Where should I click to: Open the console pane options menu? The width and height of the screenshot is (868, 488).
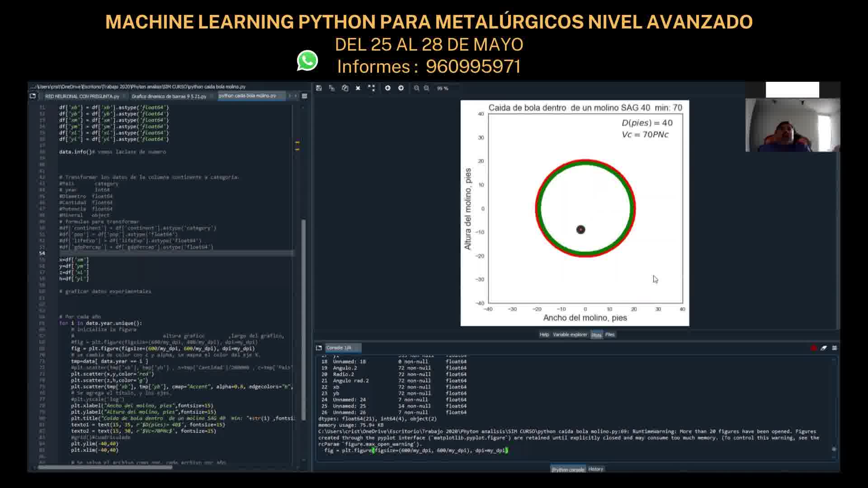point(835,348)
